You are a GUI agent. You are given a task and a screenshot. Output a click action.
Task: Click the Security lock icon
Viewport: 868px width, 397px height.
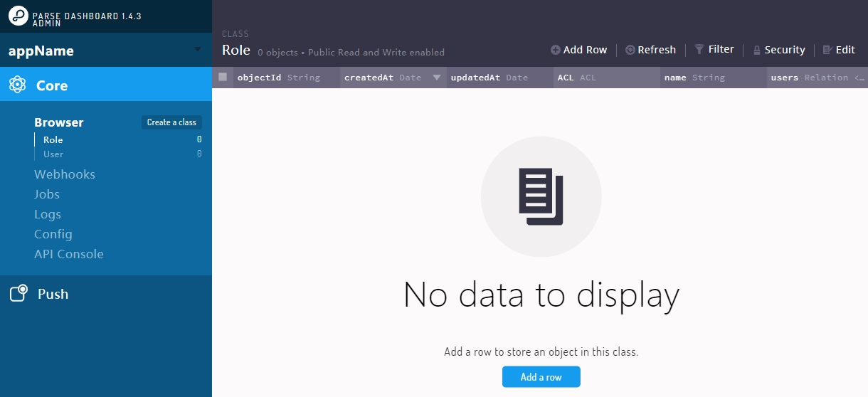click(756, 50)
